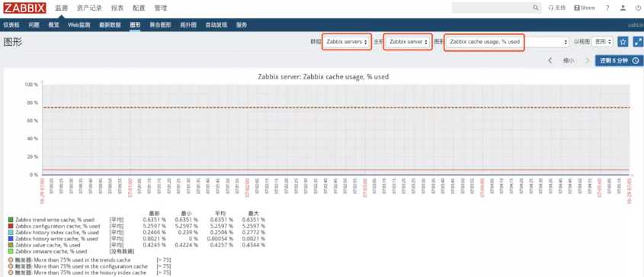Click 'More than 75% used in the trends cache'

coord(82,259)
